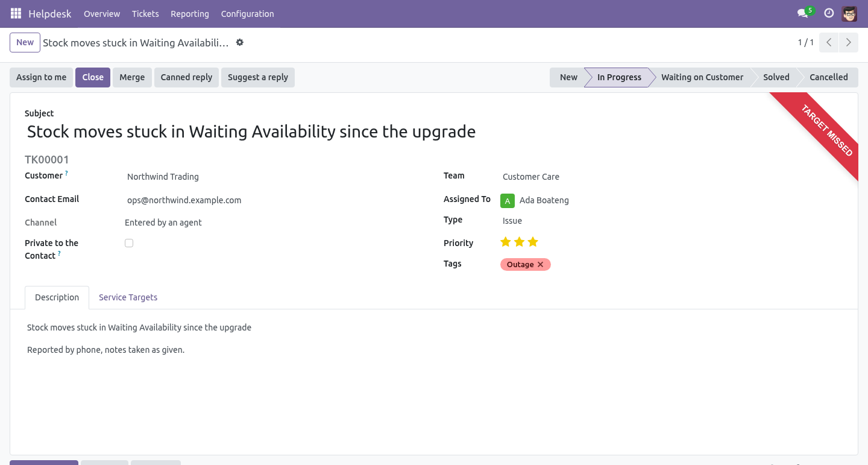Open the Team dropdown showing Customer Care
Viewport: 868px width, 465px height.
pos(672,177)
